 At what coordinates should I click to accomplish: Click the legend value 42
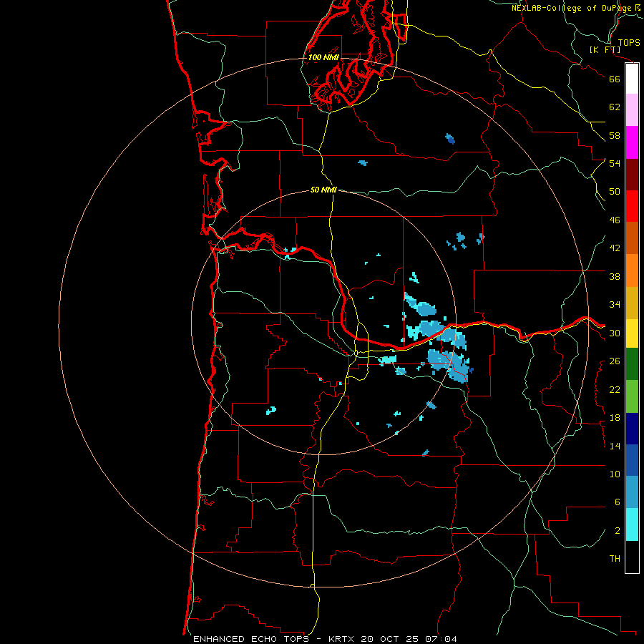point(615,248)
